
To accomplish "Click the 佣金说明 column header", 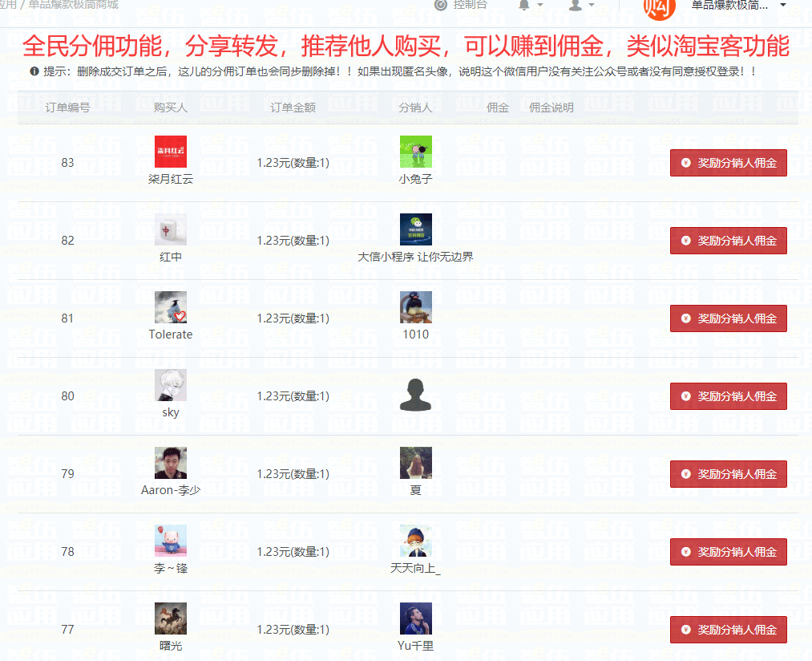I will pos(551,107).
